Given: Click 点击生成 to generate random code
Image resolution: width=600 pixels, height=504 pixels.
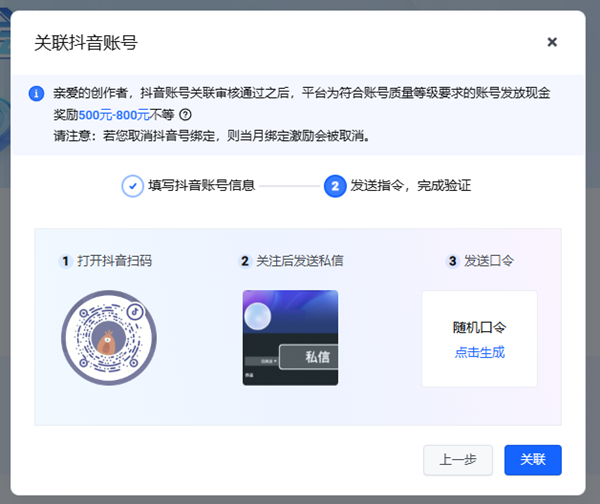Looking at the screenshot, I should coord(479,352).
